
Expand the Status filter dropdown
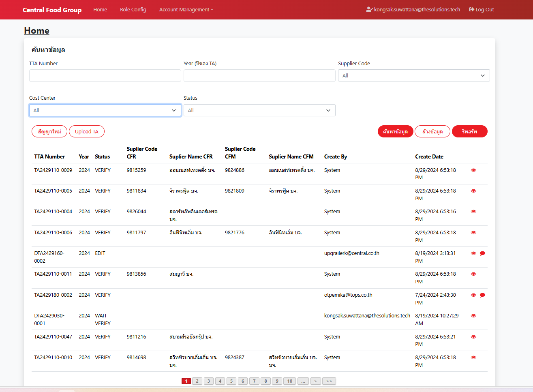(259, 110)
